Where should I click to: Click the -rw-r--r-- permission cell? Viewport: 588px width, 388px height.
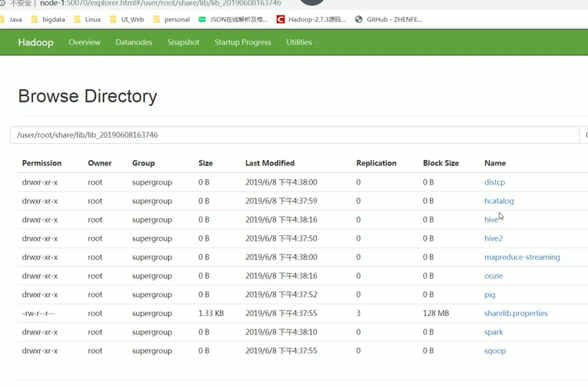[x=38, y=313]
